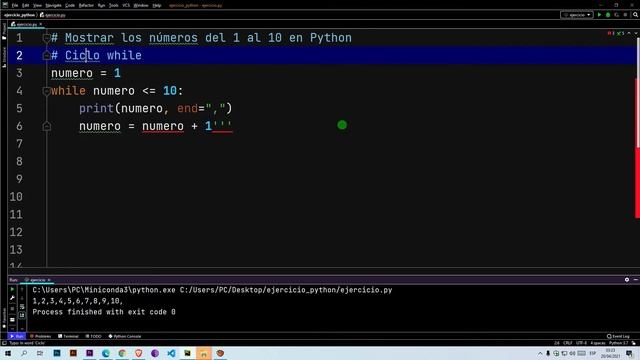Launch Visual Studio Code from the taskbar
Image resolution: width=640 pixels, height=360 pixels.
pyautogui.click(x=171, y=353)
